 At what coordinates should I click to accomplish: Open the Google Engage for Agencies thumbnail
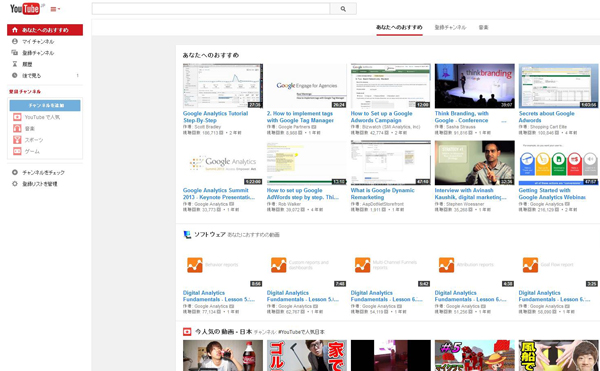(x=307, y=86)
